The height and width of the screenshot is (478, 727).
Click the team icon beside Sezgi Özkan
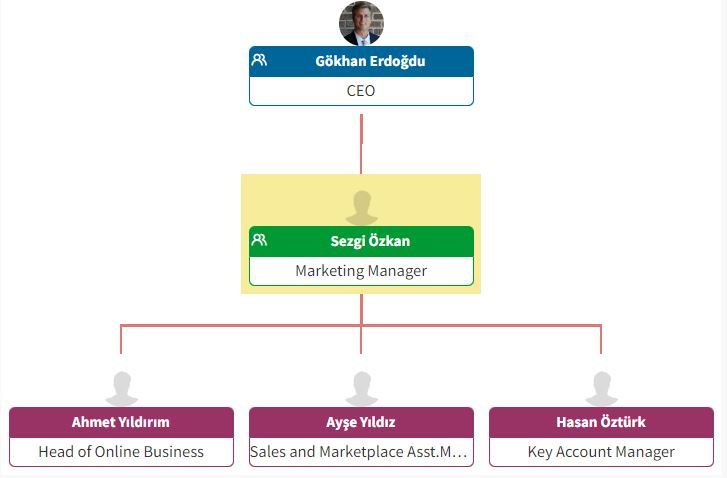click(259, 240)
